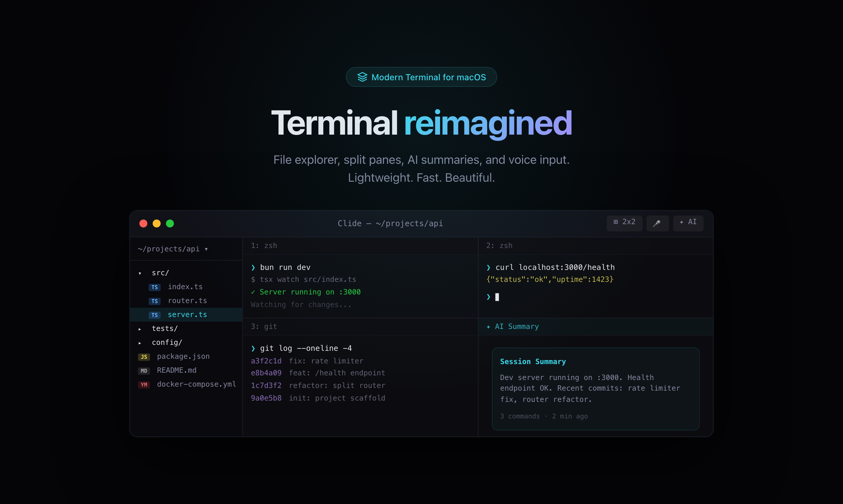Click the TS icon beside router.ts
The height and width of the screenshot is (504, 843).
pyautogui.click(x=154, y=301)
